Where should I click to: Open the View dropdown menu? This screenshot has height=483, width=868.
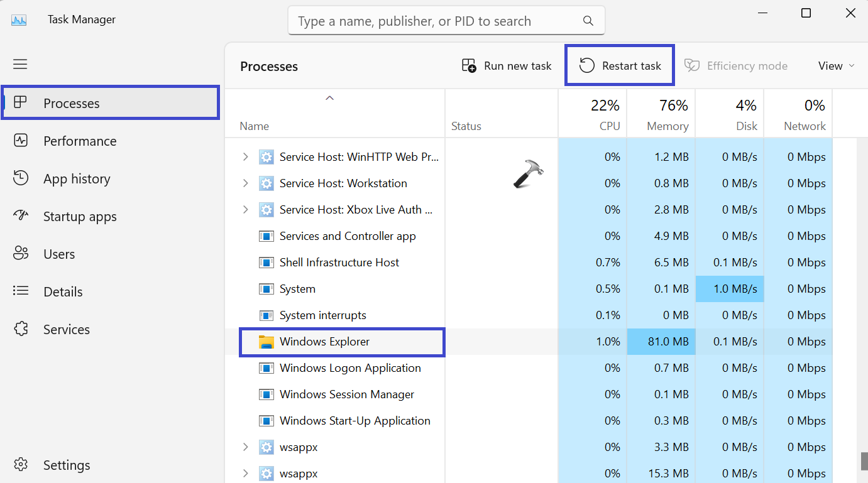(836, 66)
